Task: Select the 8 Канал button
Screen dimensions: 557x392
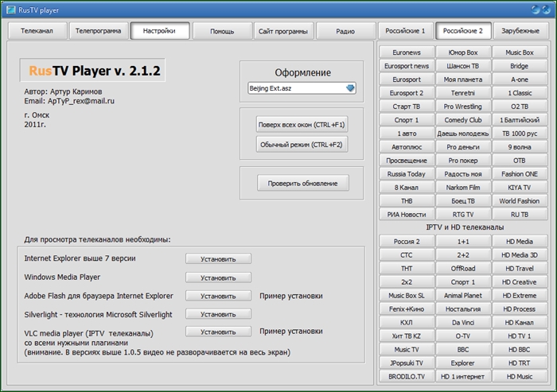Action: pyautogui.click(x=407, y=187)
